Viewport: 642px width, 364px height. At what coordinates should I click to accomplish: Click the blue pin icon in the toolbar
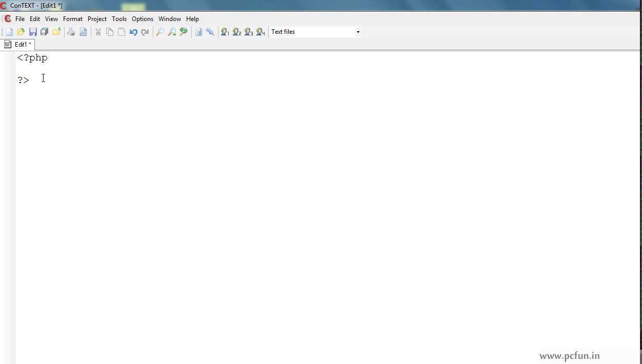[x=210, y=32]
